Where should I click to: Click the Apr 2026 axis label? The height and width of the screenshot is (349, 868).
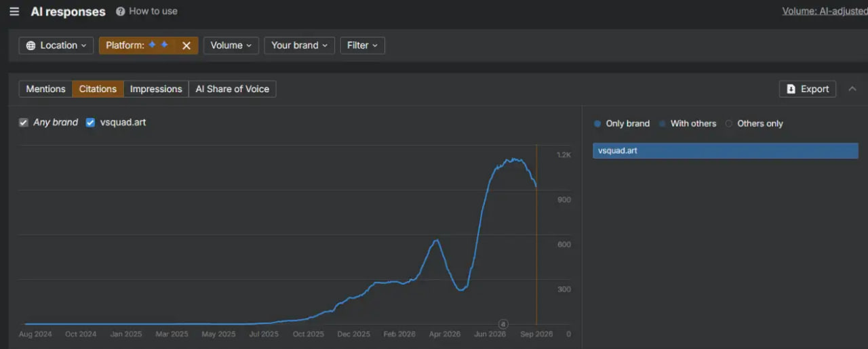coord(445,334)
